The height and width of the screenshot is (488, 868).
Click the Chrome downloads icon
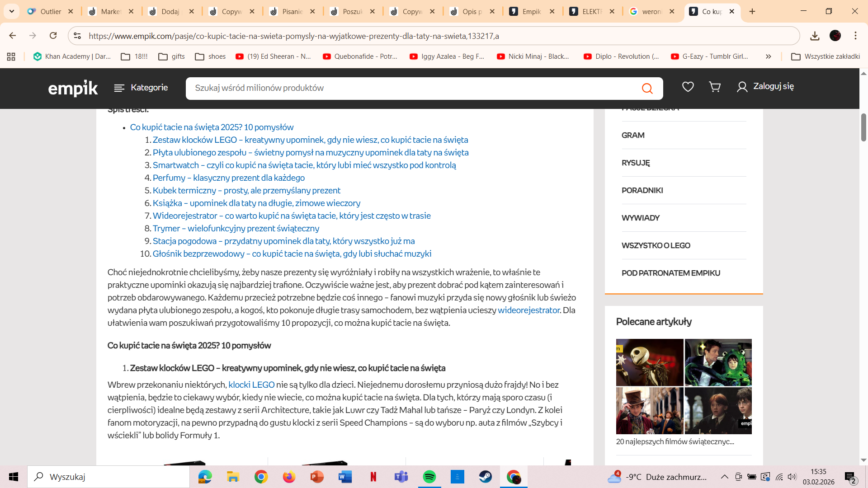point(815,36)
